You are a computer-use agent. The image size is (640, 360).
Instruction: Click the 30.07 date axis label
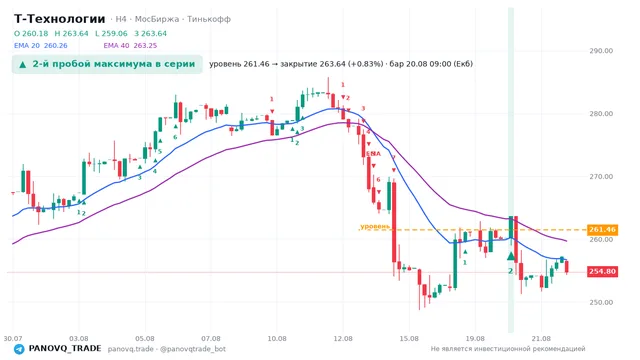pyautogui.click(x=13, y=338)
